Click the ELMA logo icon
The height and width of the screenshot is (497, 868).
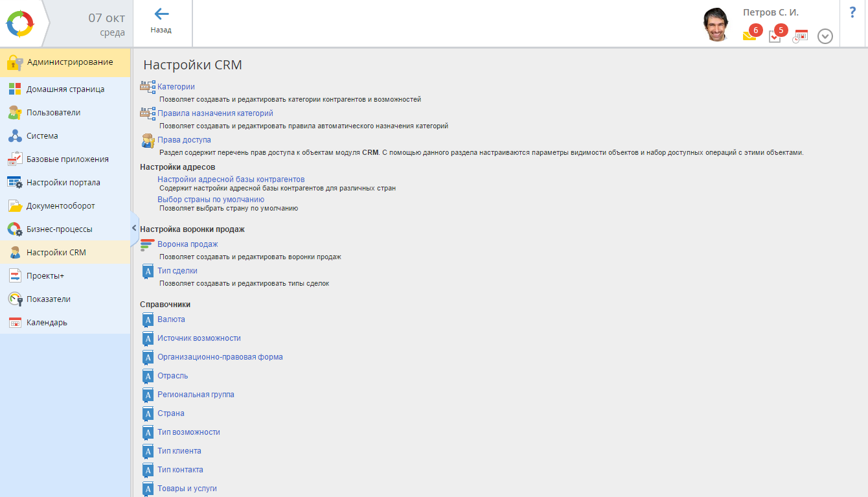(x=19, y=24)
